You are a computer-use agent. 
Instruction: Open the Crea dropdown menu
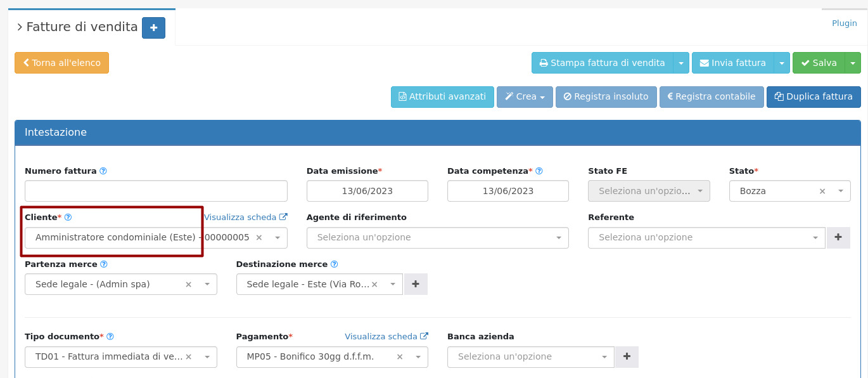[x=525, y=97]
